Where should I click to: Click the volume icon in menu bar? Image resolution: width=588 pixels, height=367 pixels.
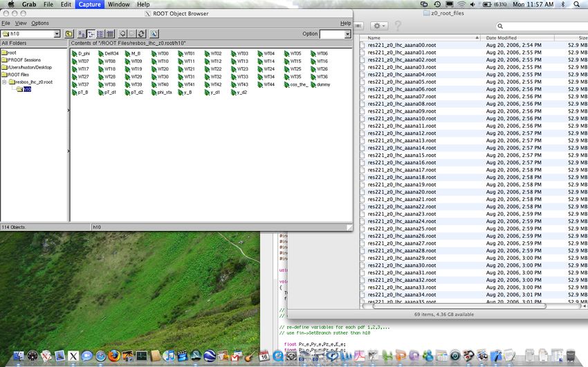472,4
